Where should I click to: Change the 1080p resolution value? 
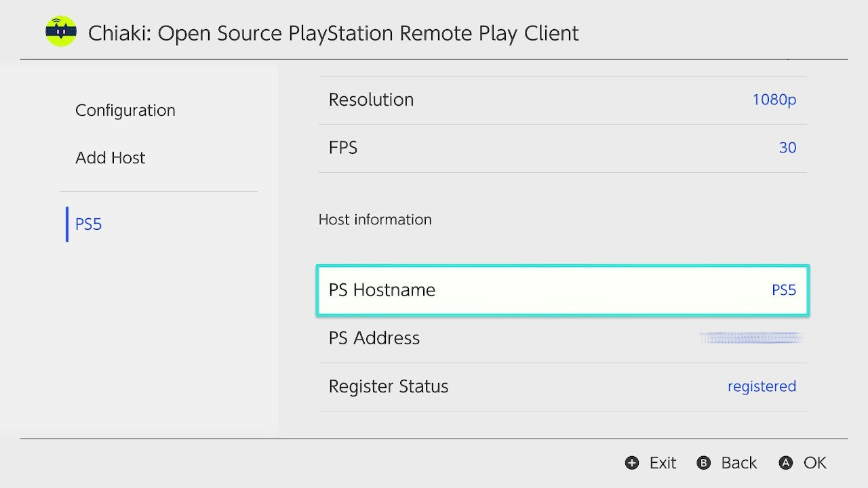pos(774,100)
